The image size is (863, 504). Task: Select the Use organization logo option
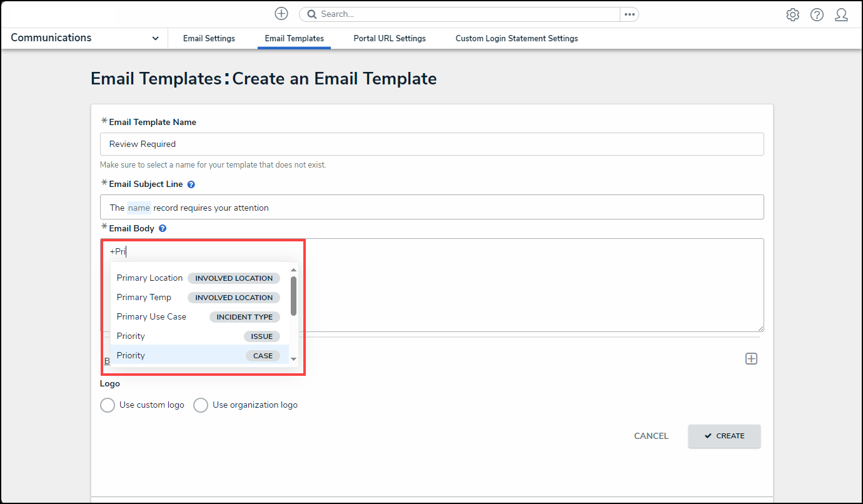point(201,405)
